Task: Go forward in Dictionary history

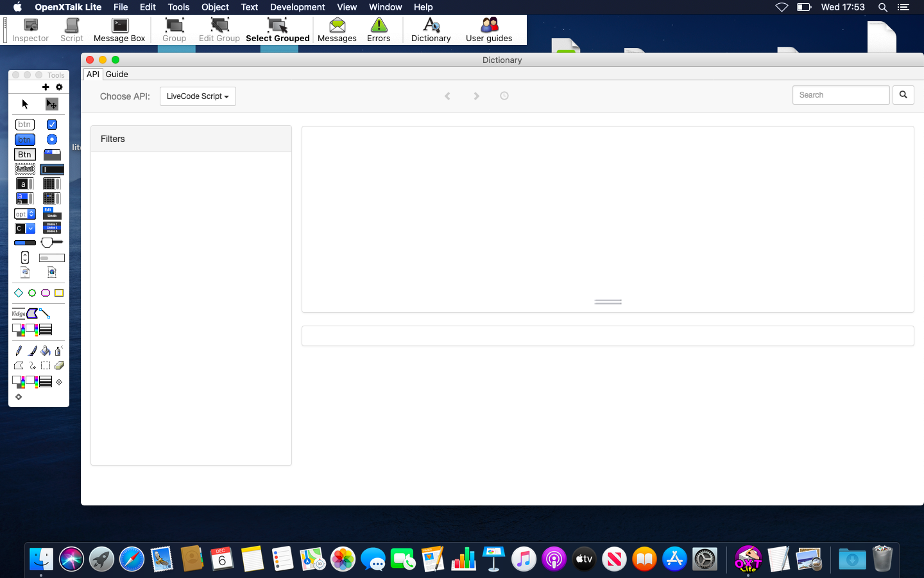Action: pos(476,96)
